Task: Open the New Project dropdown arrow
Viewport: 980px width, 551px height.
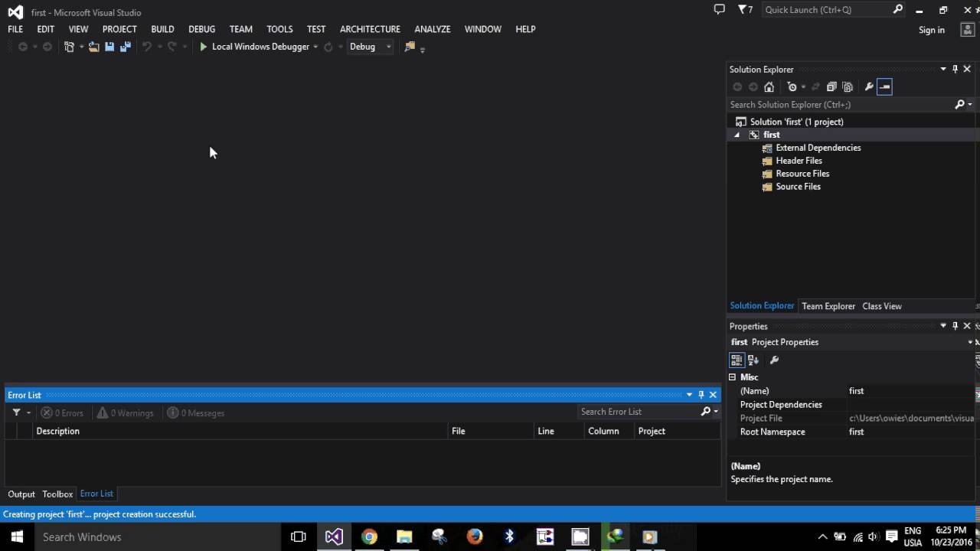Action: click(81, 47)
